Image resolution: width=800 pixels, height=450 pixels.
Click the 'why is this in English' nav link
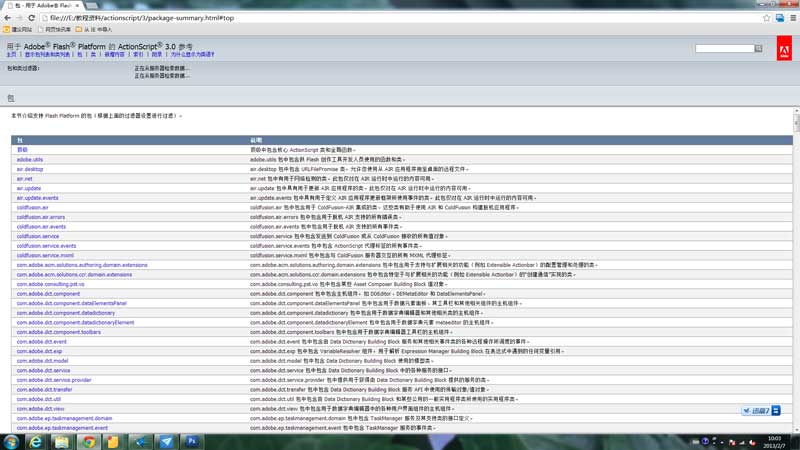tap(192, 55)
